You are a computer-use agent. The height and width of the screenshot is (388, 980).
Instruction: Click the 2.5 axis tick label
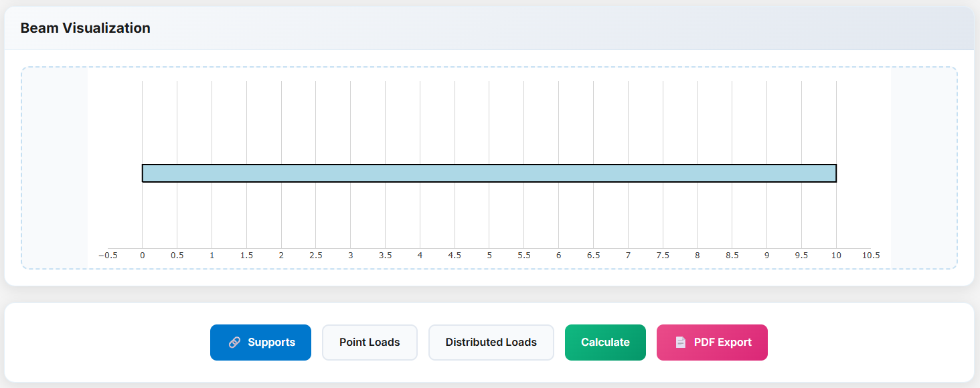316,256
